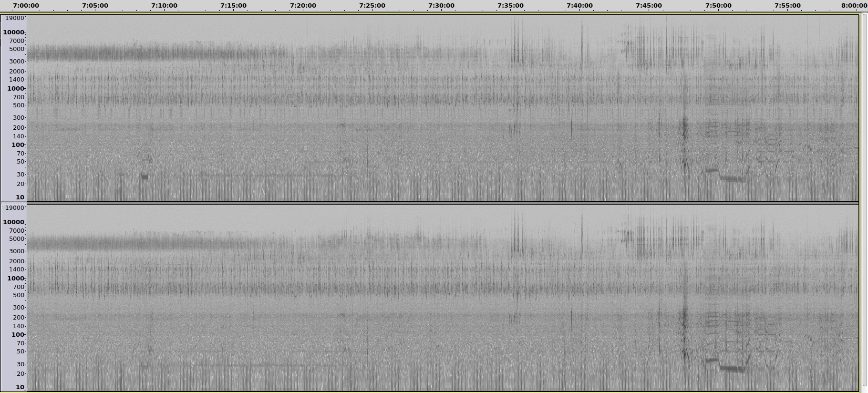868x393 pixels.
Task: Click 100 on the upper channel's frequency scale
Action: [17, 145]
